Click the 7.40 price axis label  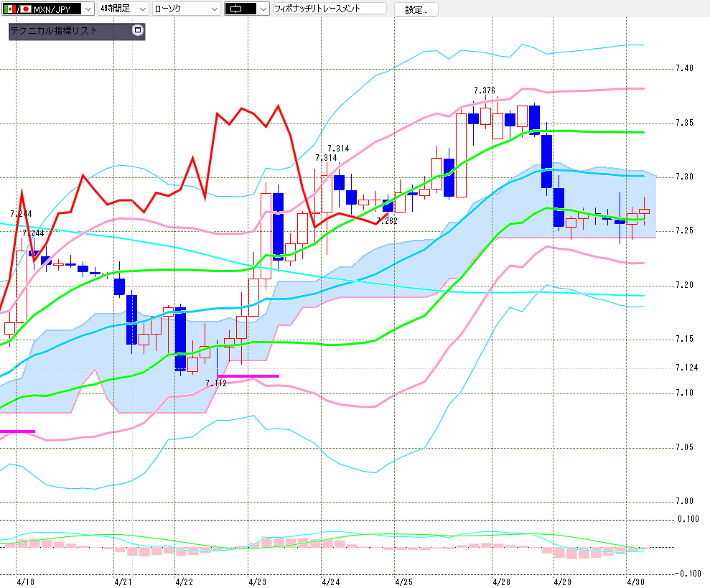(685, 68)
